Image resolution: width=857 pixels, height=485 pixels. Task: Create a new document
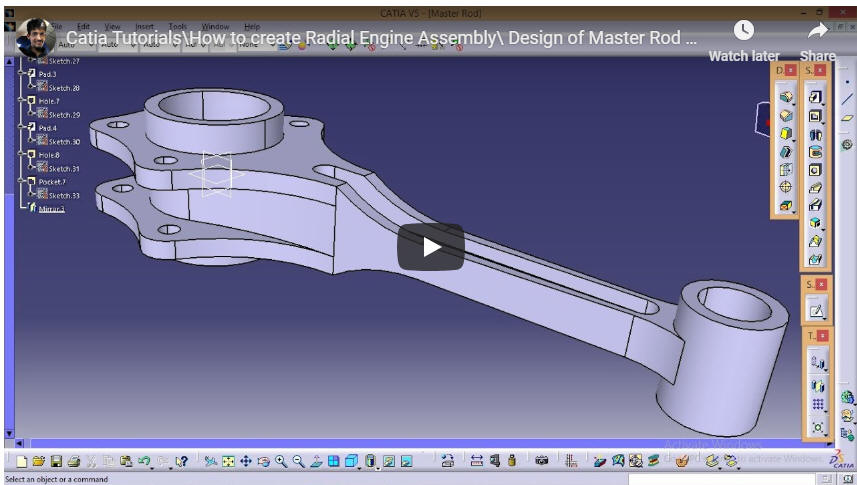coord(21,461)
